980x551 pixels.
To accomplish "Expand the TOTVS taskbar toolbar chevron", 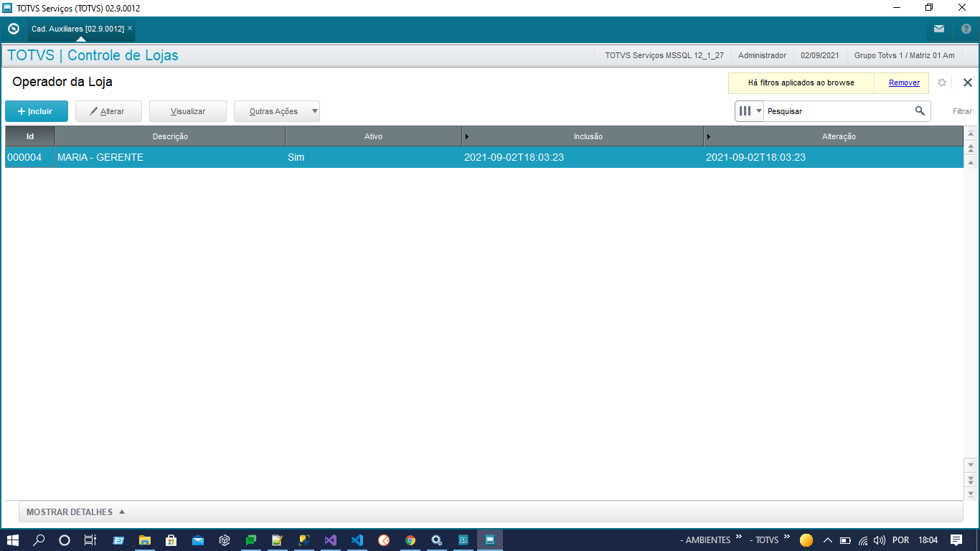I will pyautogui.click(x=787, y=537).
